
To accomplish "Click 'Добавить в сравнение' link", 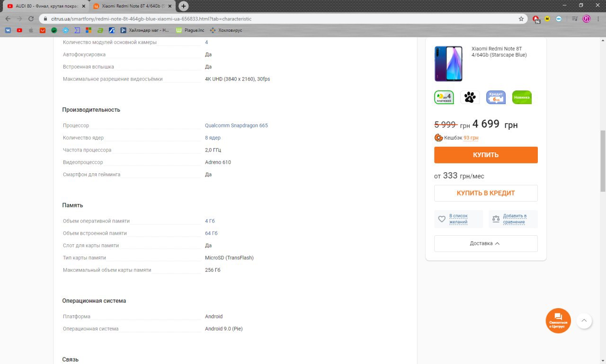I will 515,219.
